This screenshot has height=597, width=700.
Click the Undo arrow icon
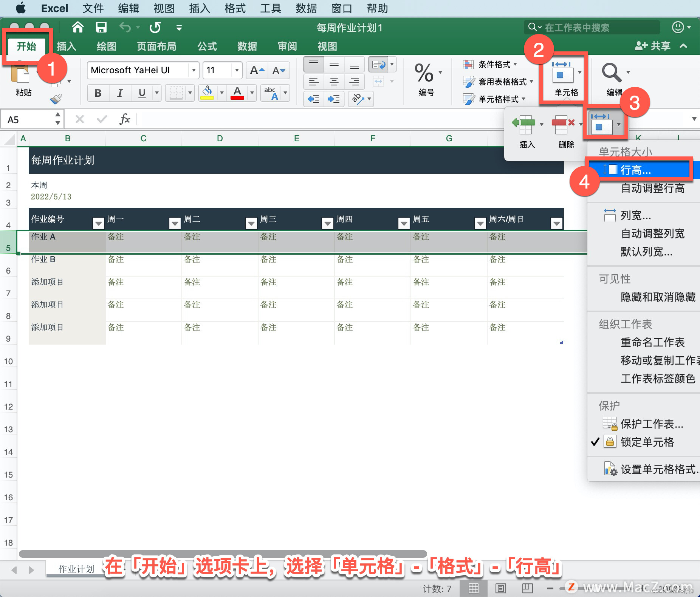(x=125, y=27)
